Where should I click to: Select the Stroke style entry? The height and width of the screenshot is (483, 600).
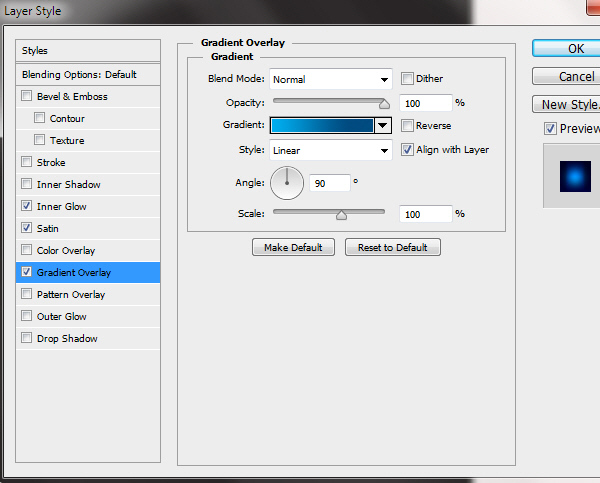(x=50, y=163)
